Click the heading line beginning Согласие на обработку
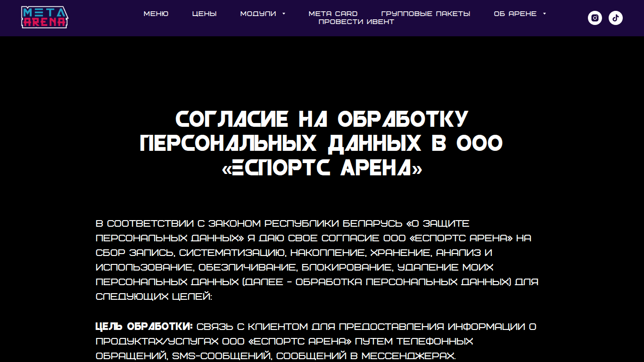Viewport: 644px width, 362px height. (322, 119)
